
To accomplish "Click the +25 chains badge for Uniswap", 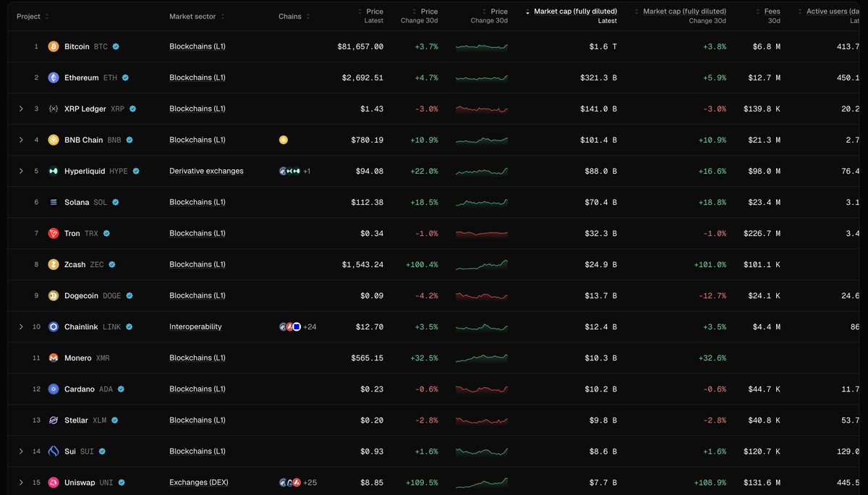I will coord(310,482).
